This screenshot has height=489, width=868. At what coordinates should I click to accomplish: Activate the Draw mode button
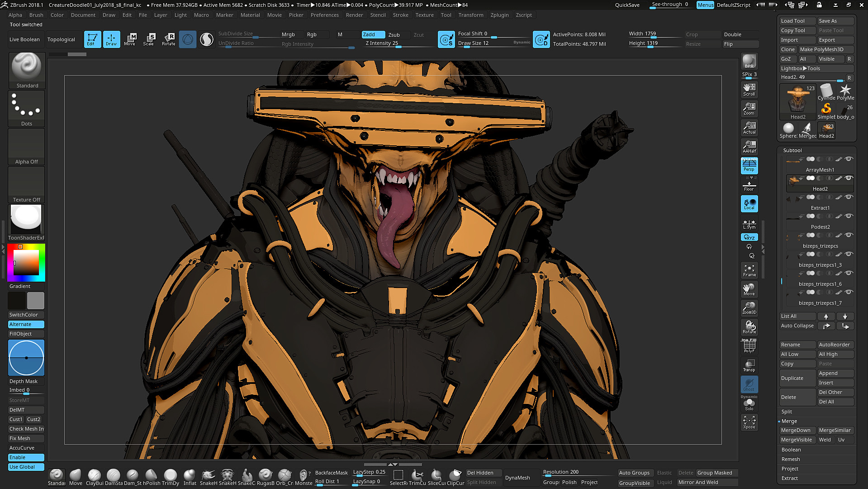pyautogui.click(x=111, y=39)
